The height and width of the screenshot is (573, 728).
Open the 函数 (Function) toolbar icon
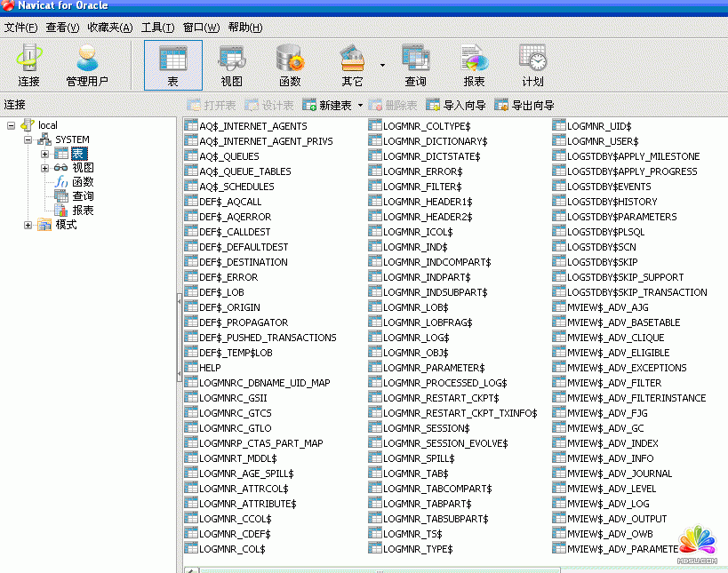290,65
